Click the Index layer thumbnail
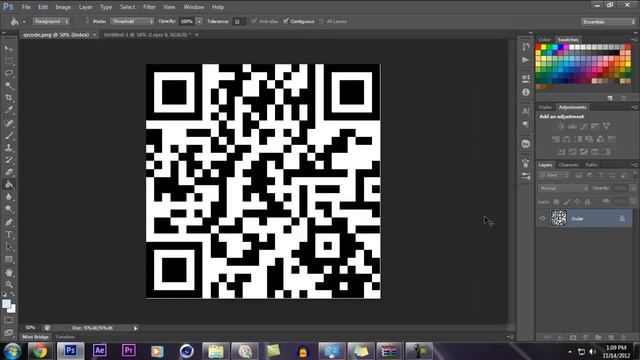 [x=559, y=218]
